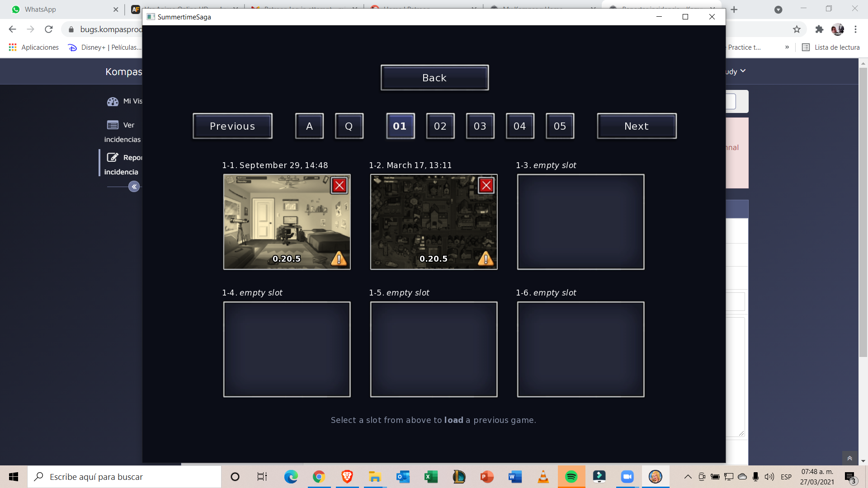Viewport: 868px width, 488px height.
Task: Delete save slot 1-2 with red X
Action: click(486, 185)
